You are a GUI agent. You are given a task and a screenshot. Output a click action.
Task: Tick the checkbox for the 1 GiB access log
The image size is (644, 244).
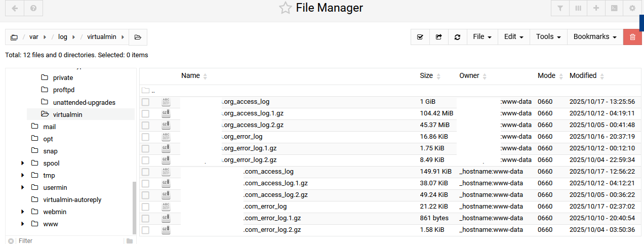coord(146,102)
